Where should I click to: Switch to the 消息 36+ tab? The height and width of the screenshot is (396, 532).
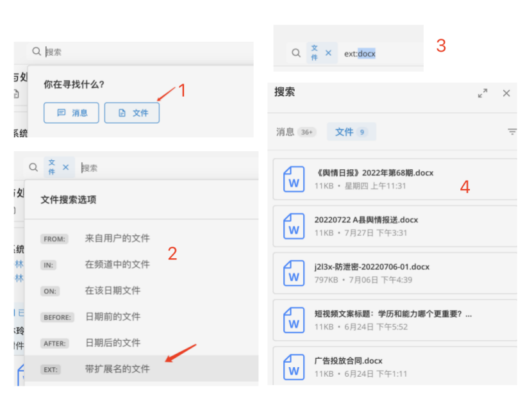(x=295, y=132)
